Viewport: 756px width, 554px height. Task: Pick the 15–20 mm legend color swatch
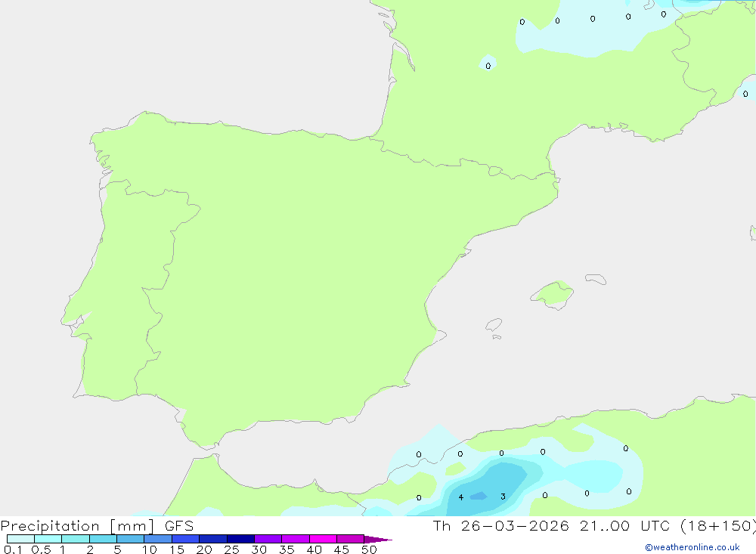pyautogui.click(x=186, y=539)
